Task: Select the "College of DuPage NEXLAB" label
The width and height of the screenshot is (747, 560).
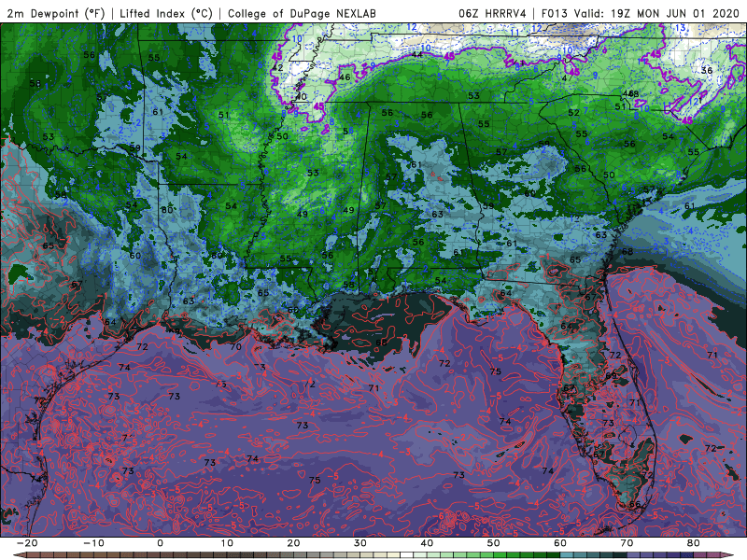Action: click(302, 13)
